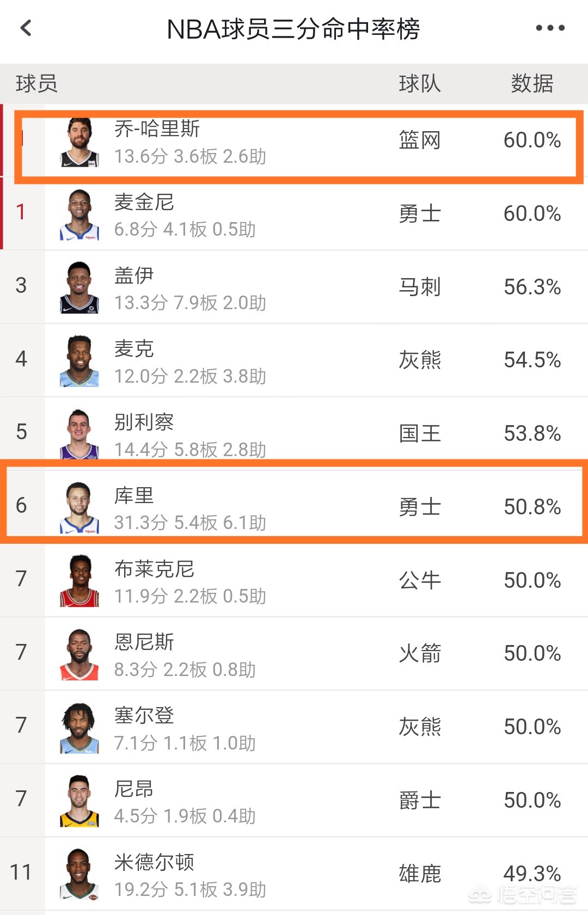Image resolution: width=588 pixels, height=915 pixels.
Task: Select the 球员 column header
Action: (x=36, y=84)
